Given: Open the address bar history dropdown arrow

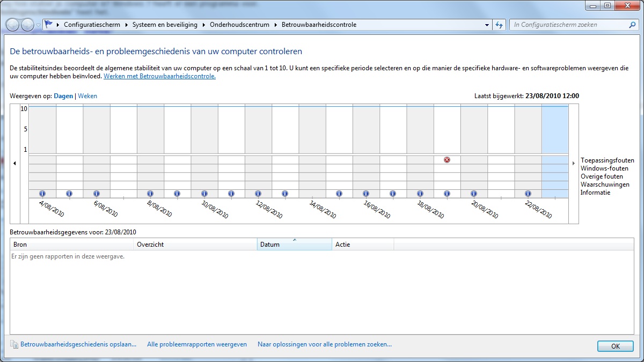Looking at the screenshot, I should [487, 25].
